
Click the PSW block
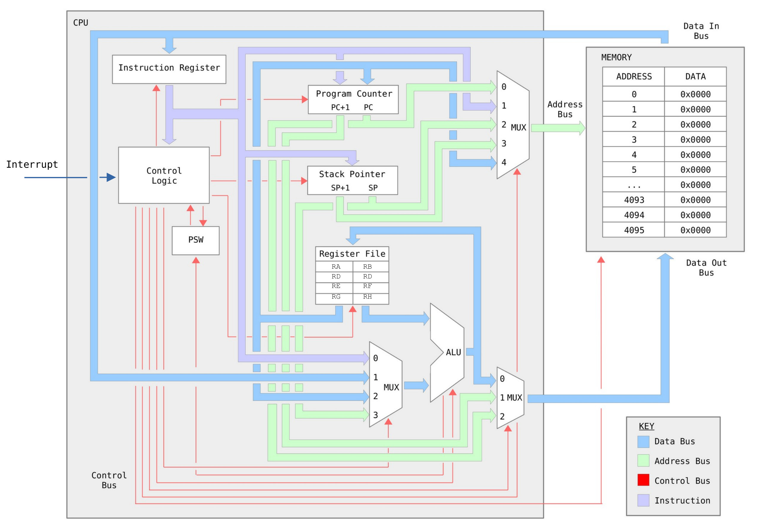pyautogui.click(x=195, y=240)
